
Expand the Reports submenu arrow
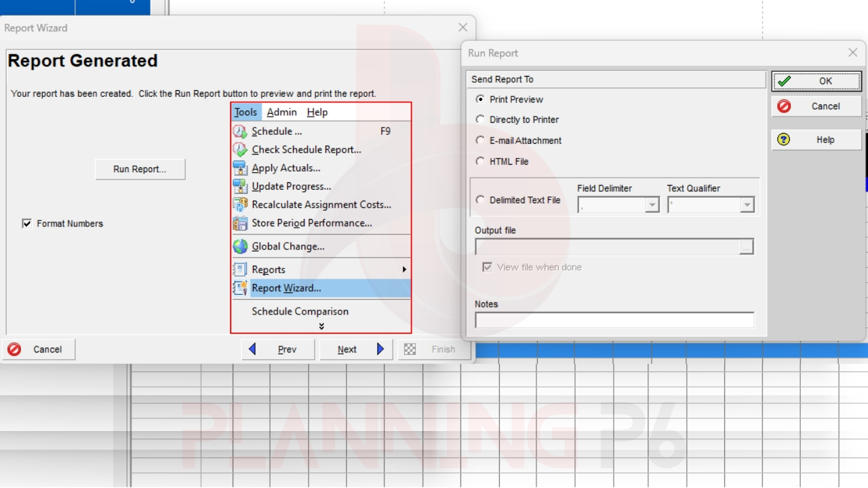coord(404,270)
